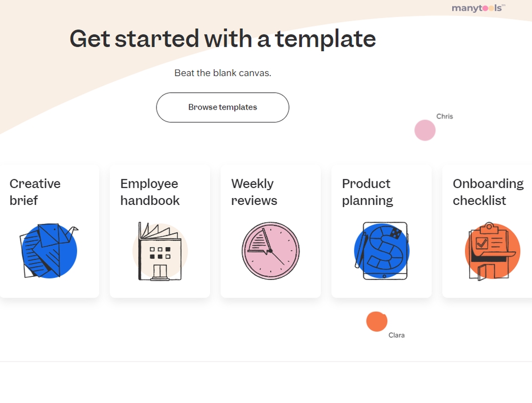
Task: Click Chris's pink cursor dot
Action: [425, 130]
